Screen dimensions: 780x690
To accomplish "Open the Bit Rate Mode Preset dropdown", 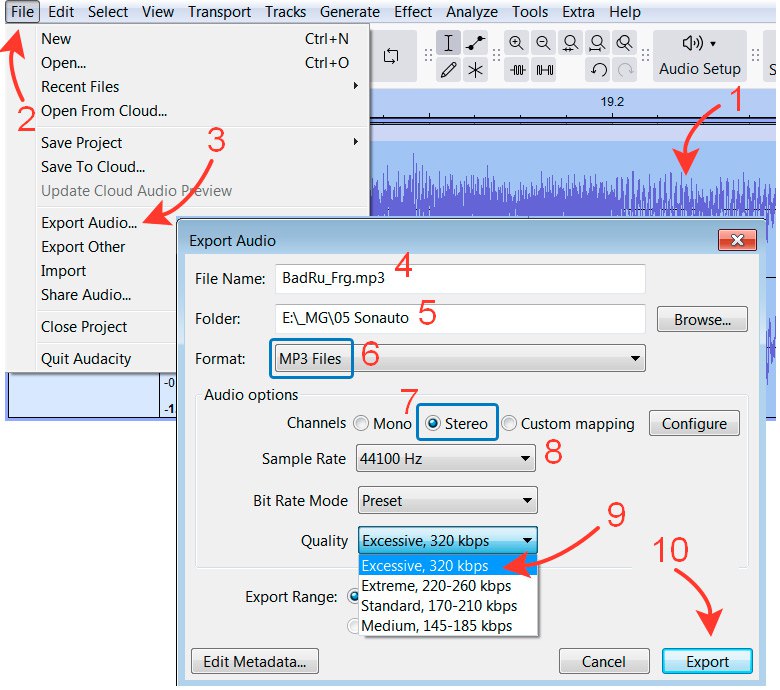I will (447, 500).
